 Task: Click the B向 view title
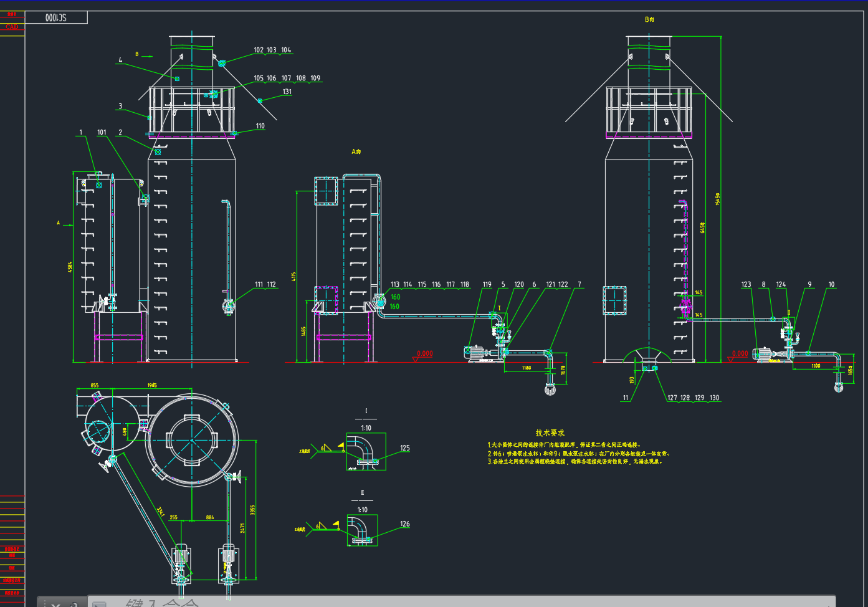click(x=649, y=20)
